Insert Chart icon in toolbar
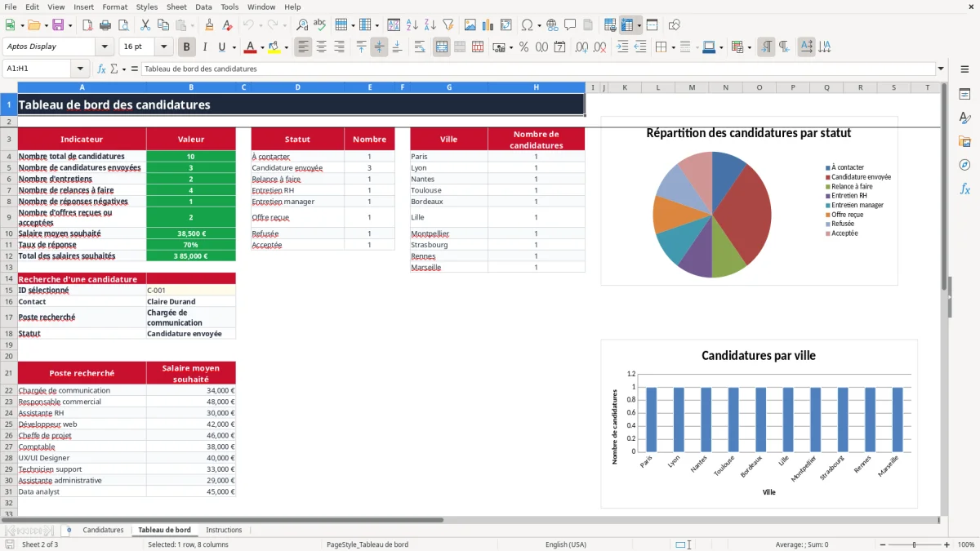Screen dimensions: 980x551 pyautogui.click(x=488, y=25)
